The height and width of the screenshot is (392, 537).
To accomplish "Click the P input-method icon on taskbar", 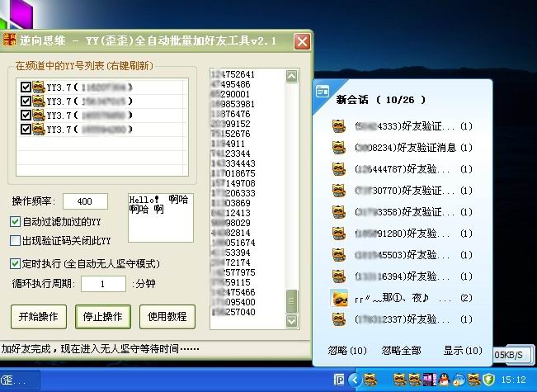I will [339, 380].
